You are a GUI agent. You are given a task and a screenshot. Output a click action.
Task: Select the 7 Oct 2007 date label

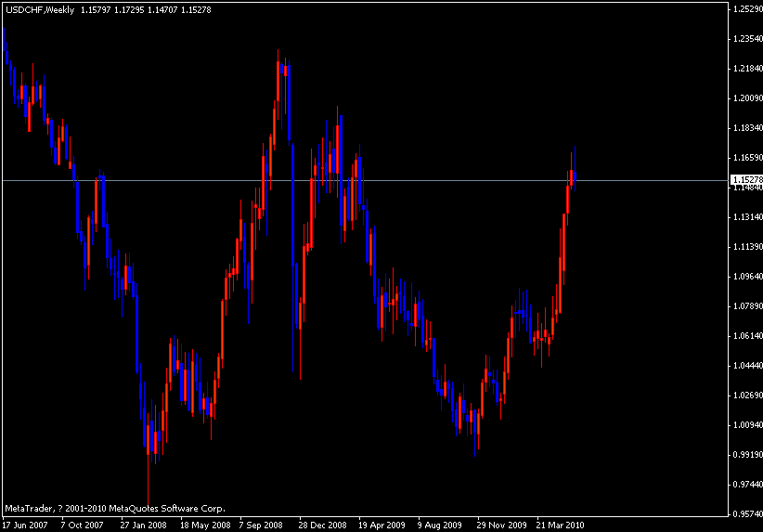[84, 524]
